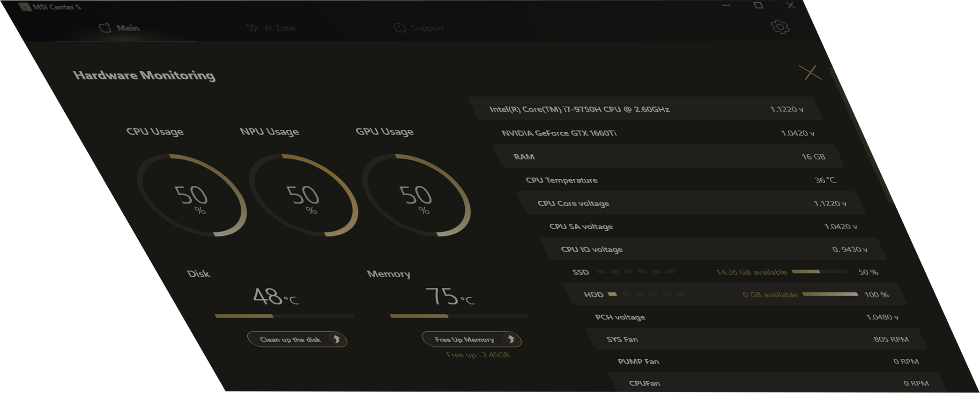Viewport: 980px width, 393px height.
Task: Open the settings gear icon
Action: point(780,27)
